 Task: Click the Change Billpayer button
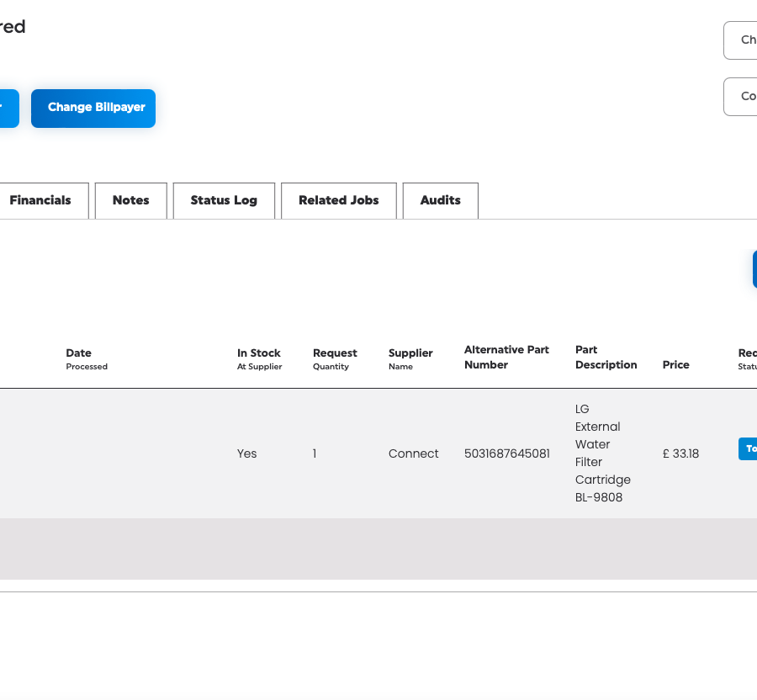[x=93, y=108]
